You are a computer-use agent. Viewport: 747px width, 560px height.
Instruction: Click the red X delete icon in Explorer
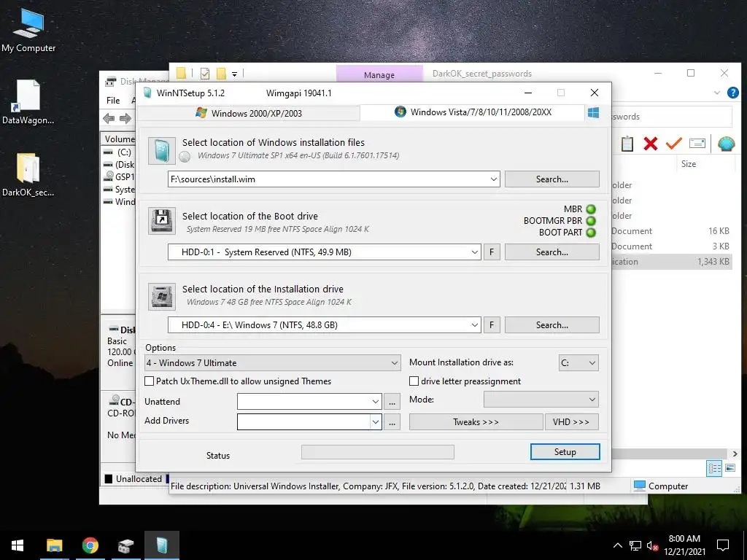(650, 144)
